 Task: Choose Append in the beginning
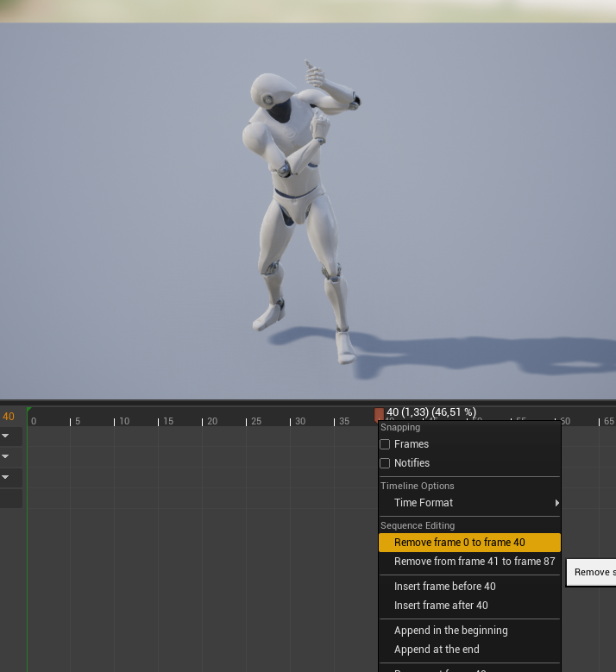coord(469,631)
